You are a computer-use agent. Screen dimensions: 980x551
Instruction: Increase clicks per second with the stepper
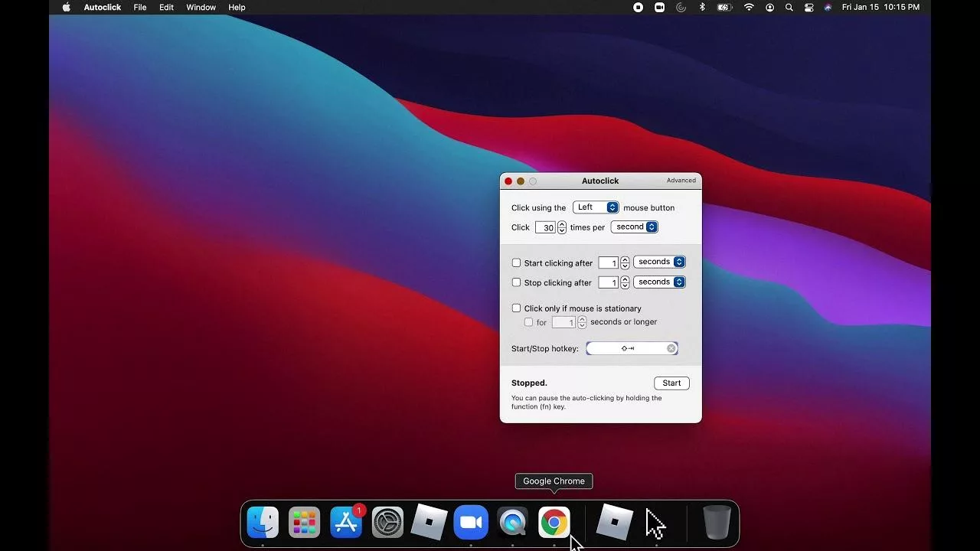point(561,224)
